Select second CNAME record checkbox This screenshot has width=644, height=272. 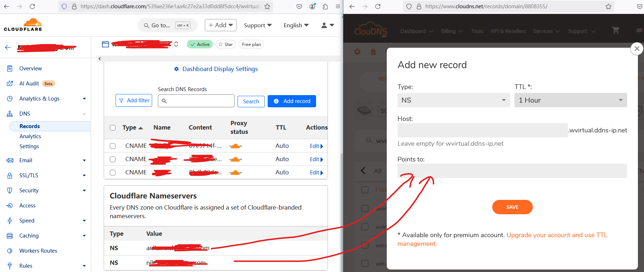click(113, 159)
